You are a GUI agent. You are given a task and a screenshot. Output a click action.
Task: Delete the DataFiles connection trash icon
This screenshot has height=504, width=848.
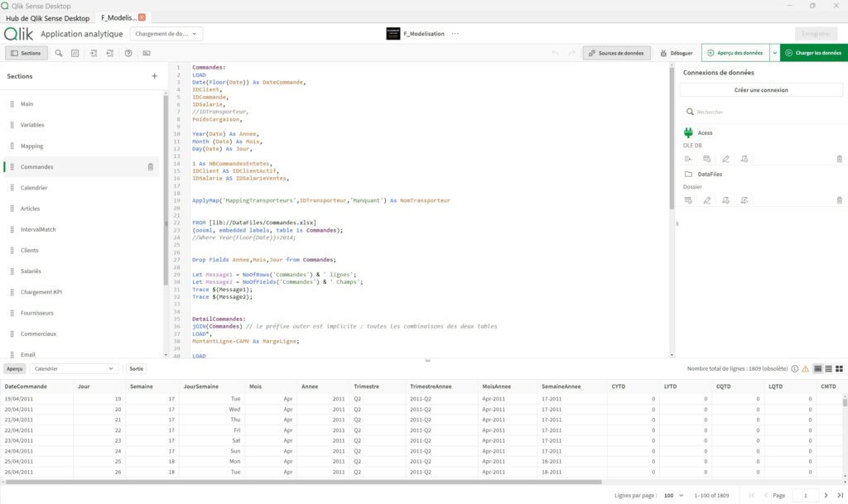[840, 200]
